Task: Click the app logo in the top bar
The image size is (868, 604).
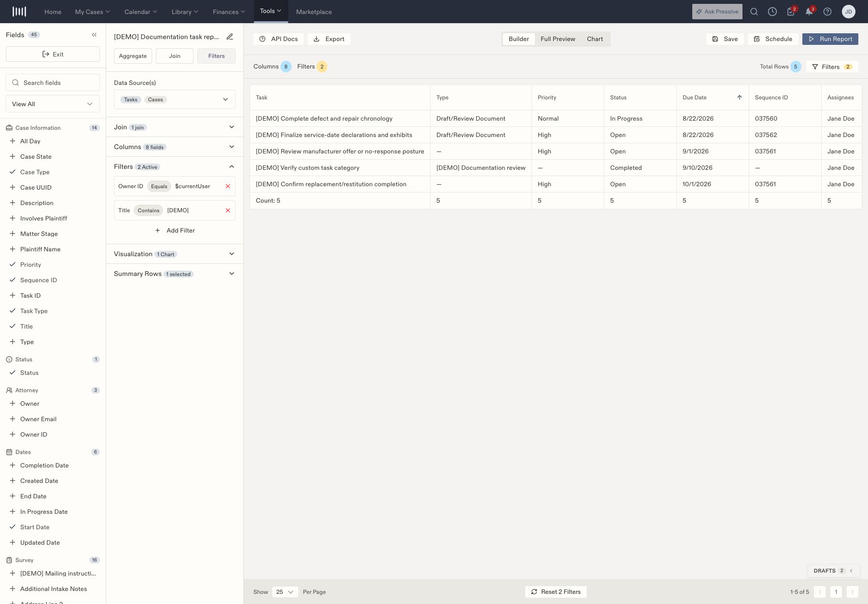Action: 19,12
